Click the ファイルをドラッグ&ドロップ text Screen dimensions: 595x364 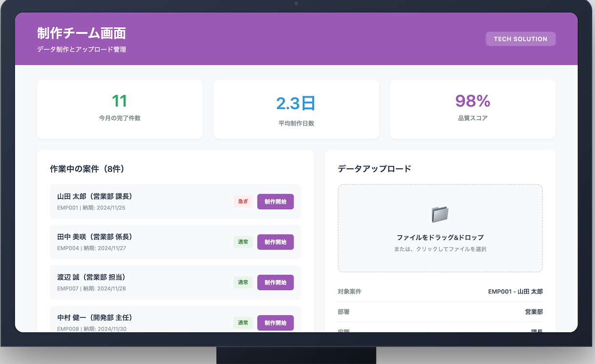coord(440,238)
